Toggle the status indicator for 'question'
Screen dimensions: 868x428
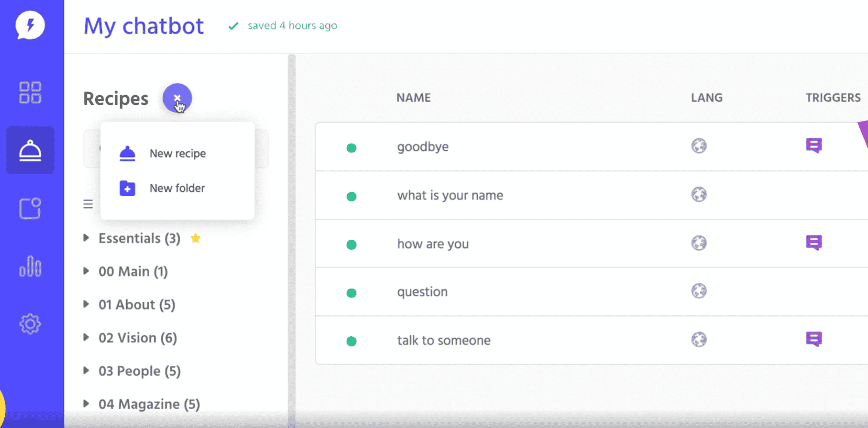[351, 293]
